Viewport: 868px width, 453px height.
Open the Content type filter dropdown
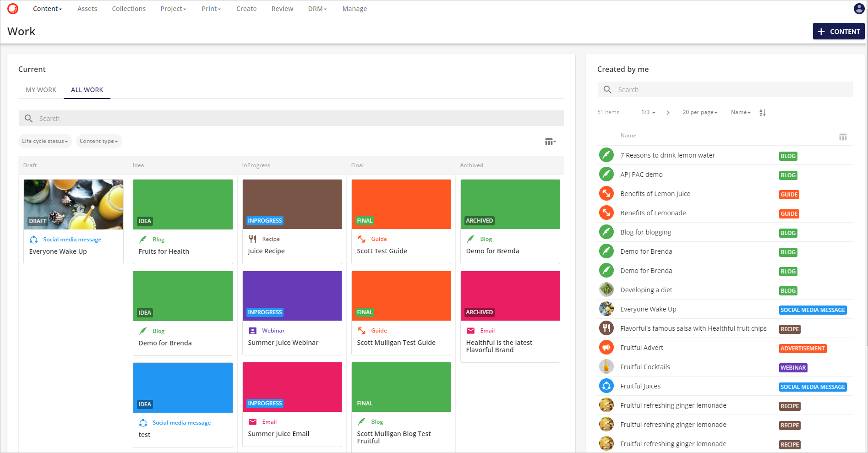coord(98,141)
